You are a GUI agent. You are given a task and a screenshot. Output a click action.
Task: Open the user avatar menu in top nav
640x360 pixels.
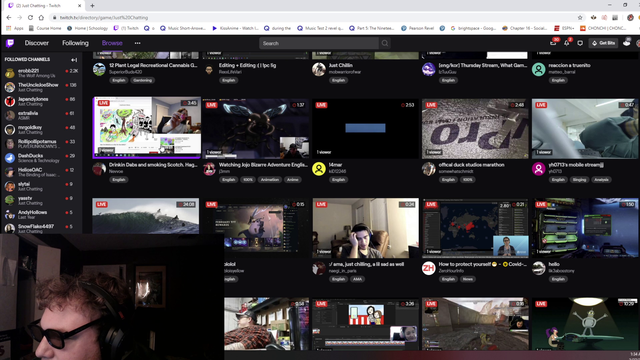(627, 43)
